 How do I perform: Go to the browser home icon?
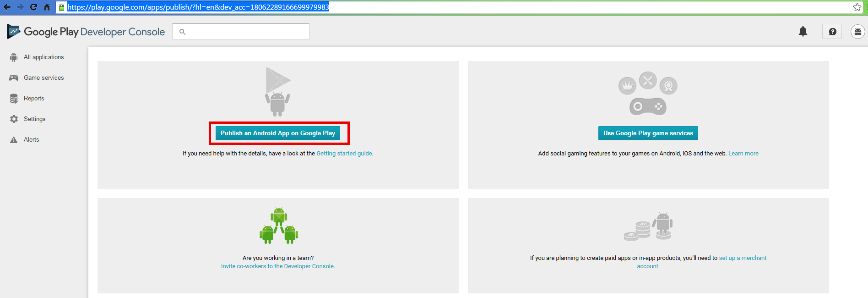tap(47, 7)
